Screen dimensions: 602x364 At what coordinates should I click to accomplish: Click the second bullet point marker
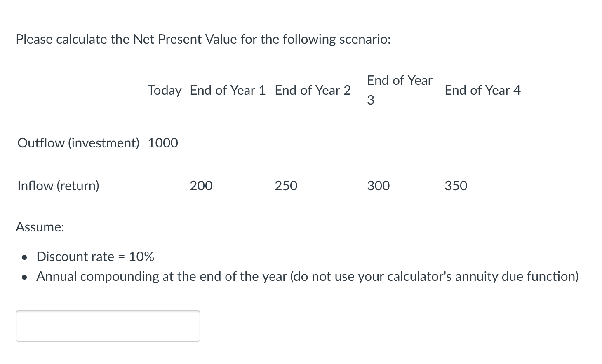pos(24,277)
